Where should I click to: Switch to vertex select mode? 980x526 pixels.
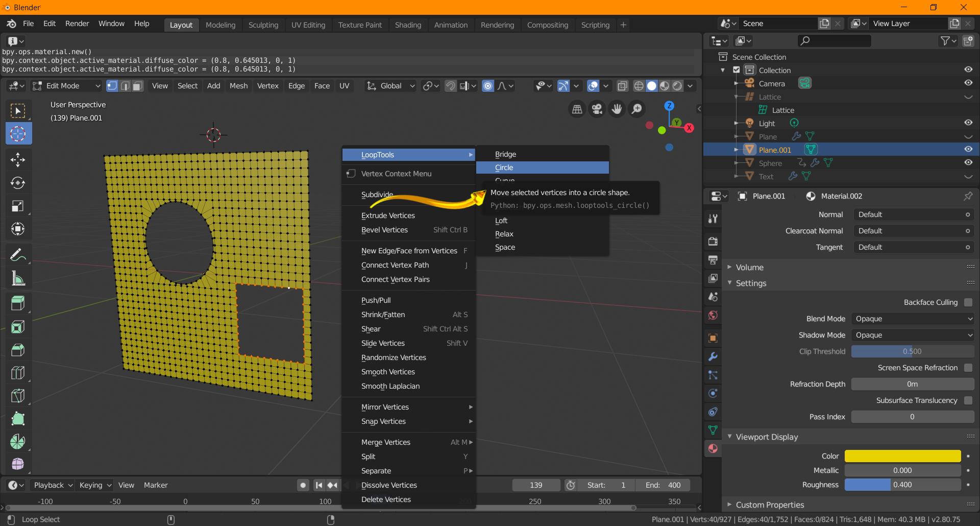tap(112, 86)
